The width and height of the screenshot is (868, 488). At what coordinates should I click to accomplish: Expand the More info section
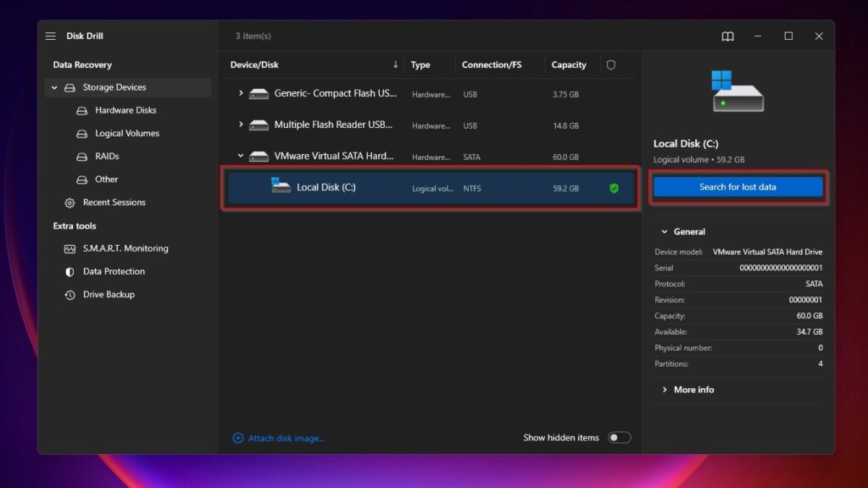tap(665, 390)
